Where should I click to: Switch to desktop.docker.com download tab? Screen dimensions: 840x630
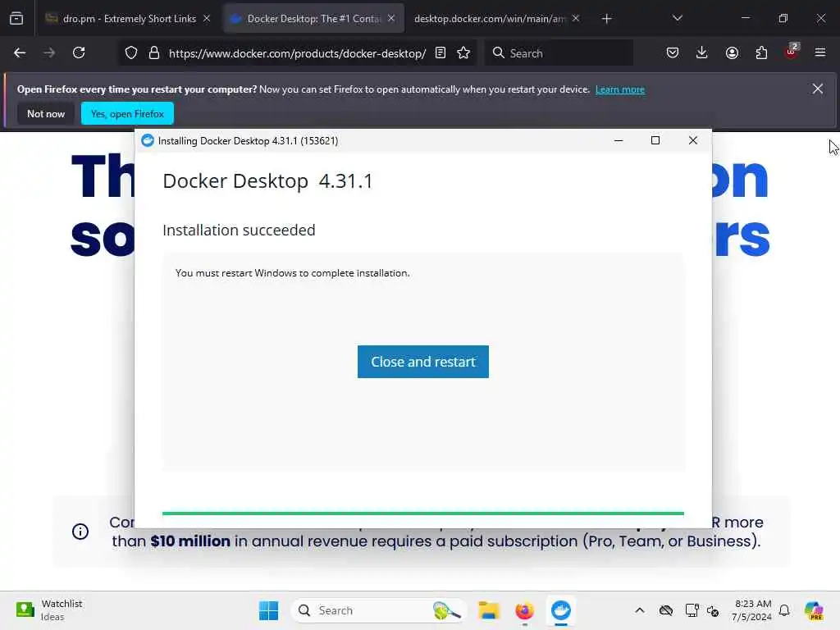489,19
